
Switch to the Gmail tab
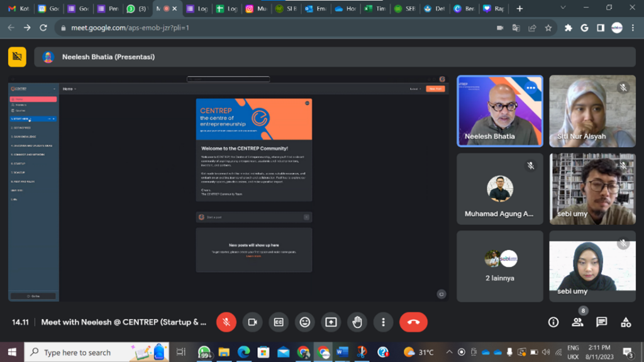[x=19, y=9]
